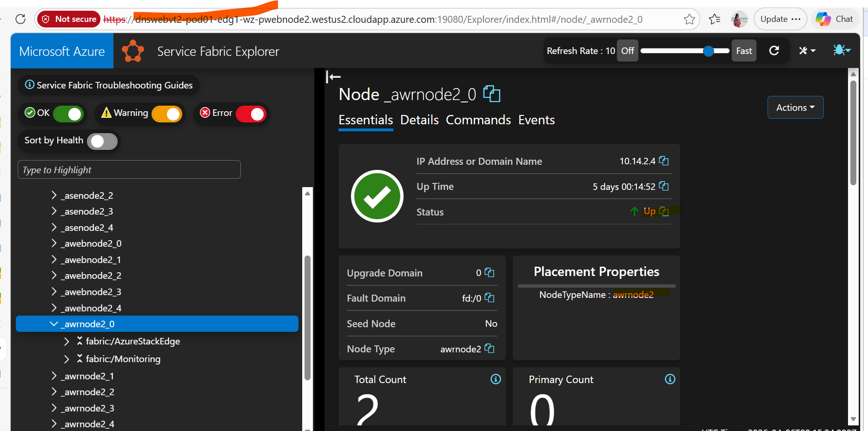Click the browser Update button
The height and width of the screenshot is (431, 868).
[780, 19]
